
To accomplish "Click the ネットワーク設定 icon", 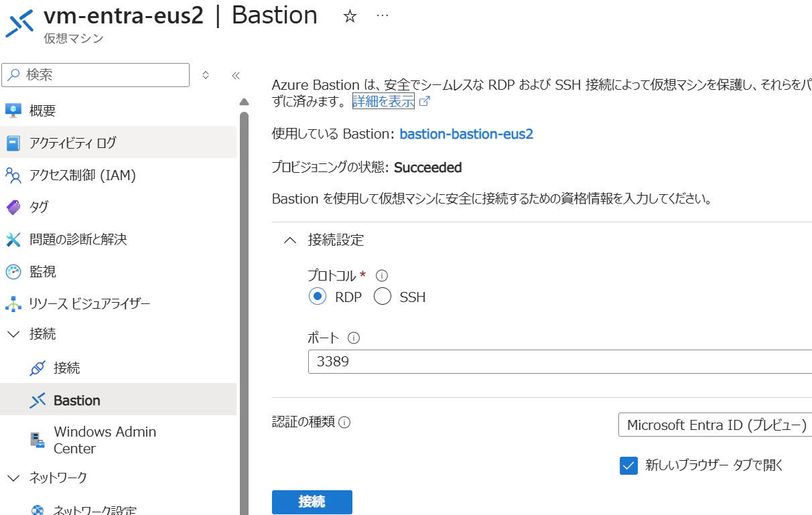I will click(38, 510).
